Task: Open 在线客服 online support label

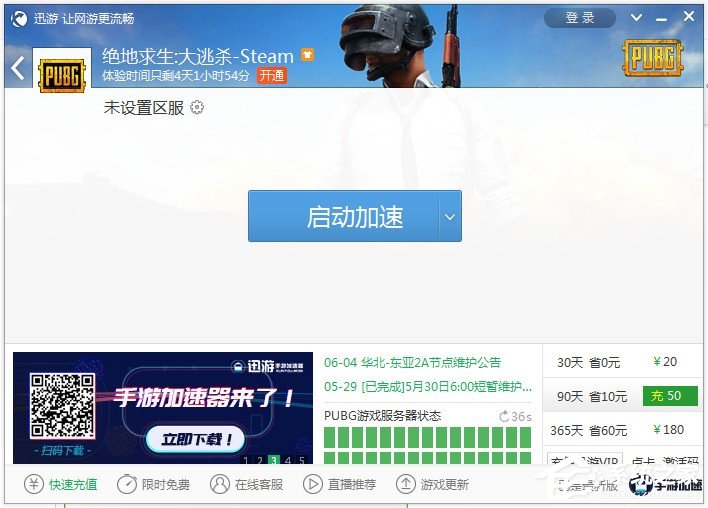Action: point(259,485)
